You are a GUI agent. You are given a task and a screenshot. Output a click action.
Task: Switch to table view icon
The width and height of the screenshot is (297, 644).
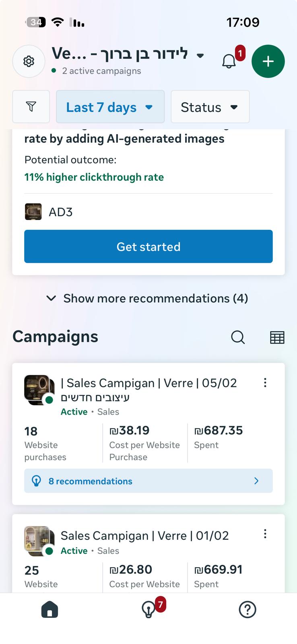(277, 337)
